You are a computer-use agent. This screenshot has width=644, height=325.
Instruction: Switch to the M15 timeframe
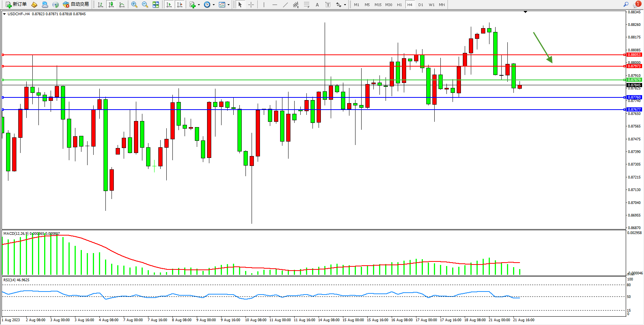point(378,5)
